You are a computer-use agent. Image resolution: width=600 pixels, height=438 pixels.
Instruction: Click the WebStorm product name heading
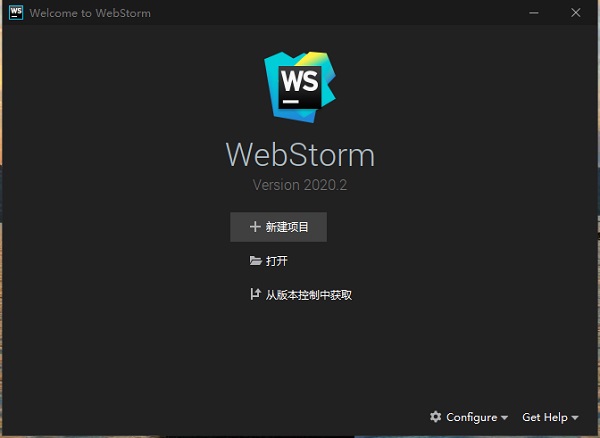[x=300, y=155]
